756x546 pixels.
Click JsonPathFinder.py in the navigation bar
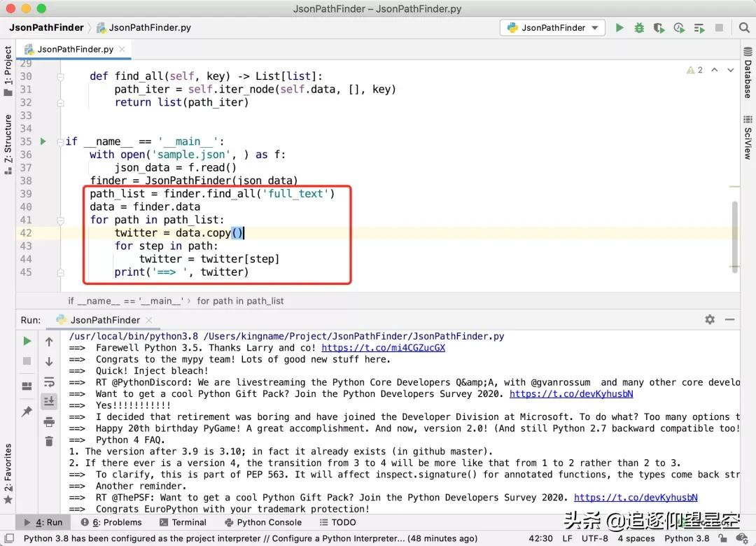pos(144,27)
